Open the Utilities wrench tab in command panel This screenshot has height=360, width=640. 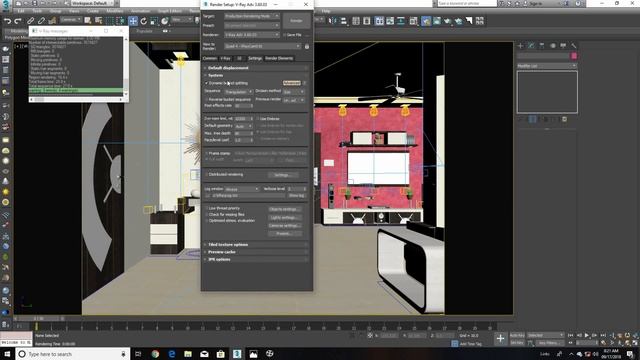click(x=573, y=46)
